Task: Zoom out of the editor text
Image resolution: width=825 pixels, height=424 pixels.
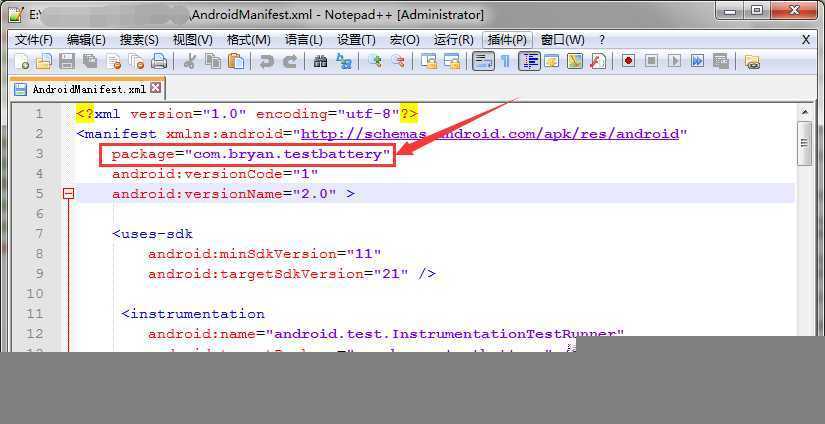Action: tap(398, 62)
